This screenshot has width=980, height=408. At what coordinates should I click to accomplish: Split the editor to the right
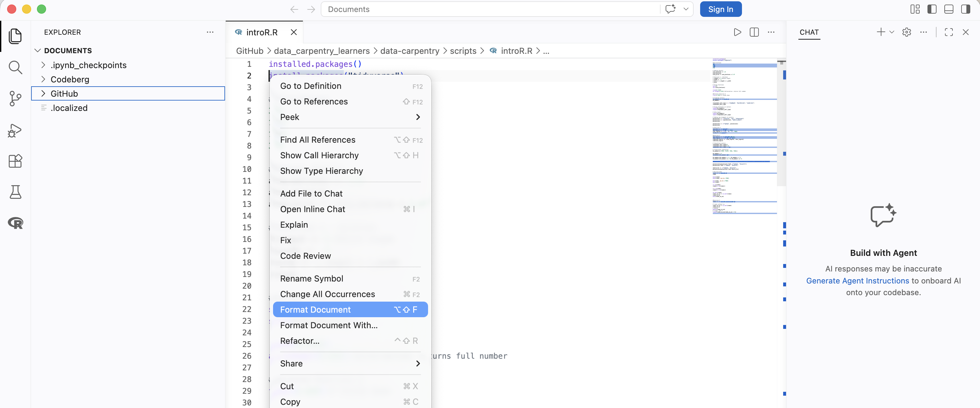click(754, 32)
